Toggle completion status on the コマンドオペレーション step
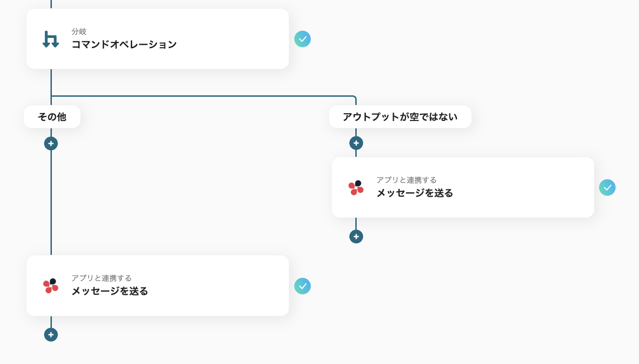Image resolution: width=639 pixels, height=364 pixels. click(303, 39)
